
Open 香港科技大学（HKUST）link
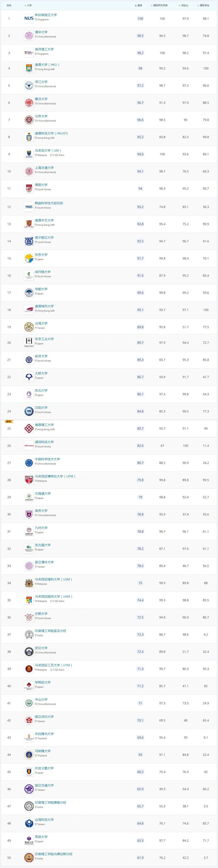(x=51, y=133)
